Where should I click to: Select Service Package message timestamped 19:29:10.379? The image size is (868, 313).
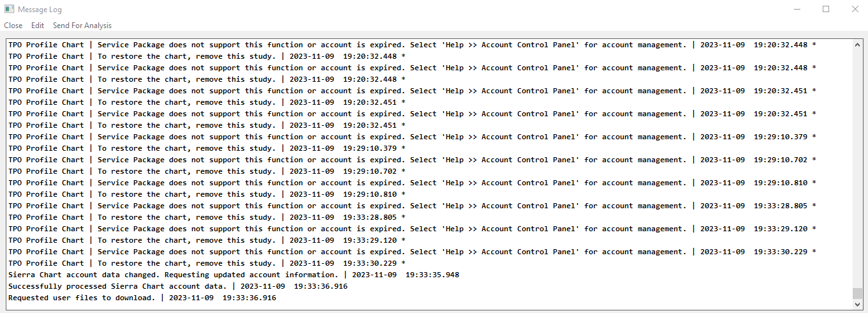click(x=411, y=137)
